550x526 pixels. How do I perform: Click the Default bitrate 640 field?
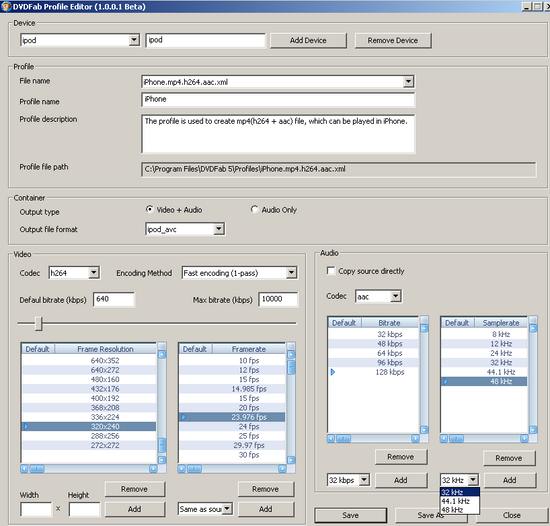click(x=114, y=299)
